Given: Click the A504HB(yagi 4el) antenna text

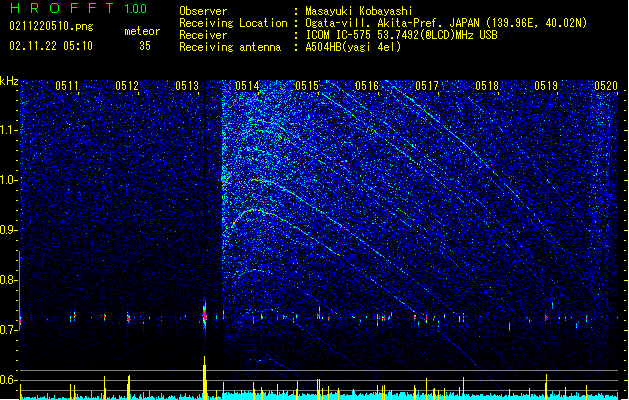Looking at the screenshot, I should coord(353,47).
